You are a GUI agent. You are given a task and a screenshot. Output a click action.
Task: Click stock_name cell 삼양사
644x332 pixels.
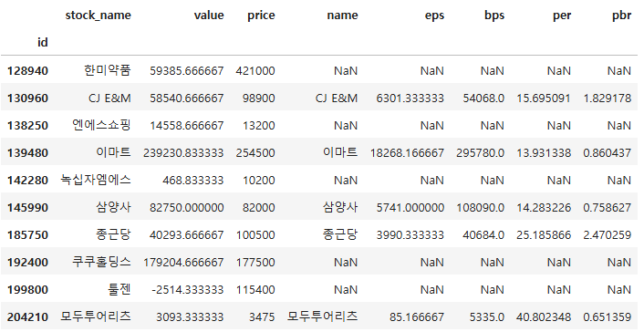[113, 207]
